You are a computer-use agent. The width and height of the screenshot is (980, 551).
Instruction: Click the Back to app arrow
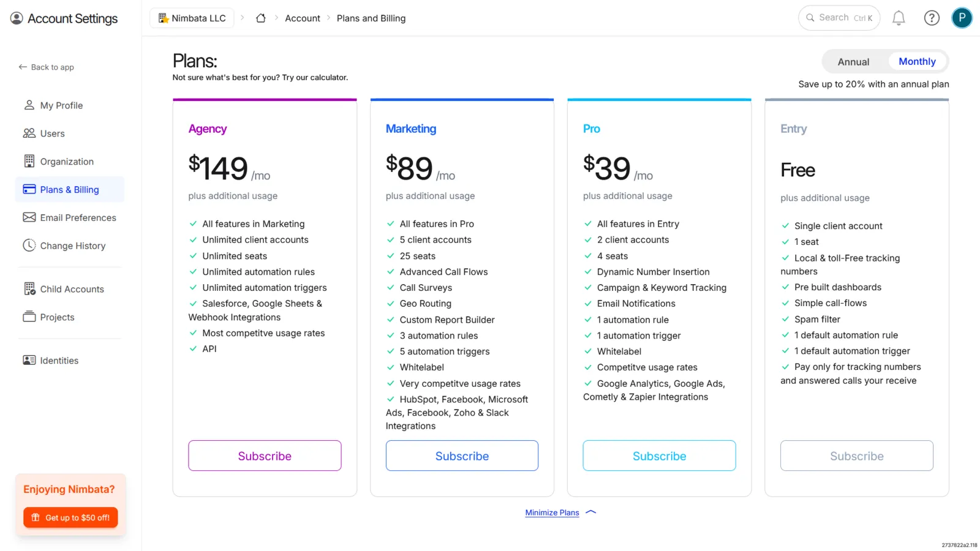23,67
